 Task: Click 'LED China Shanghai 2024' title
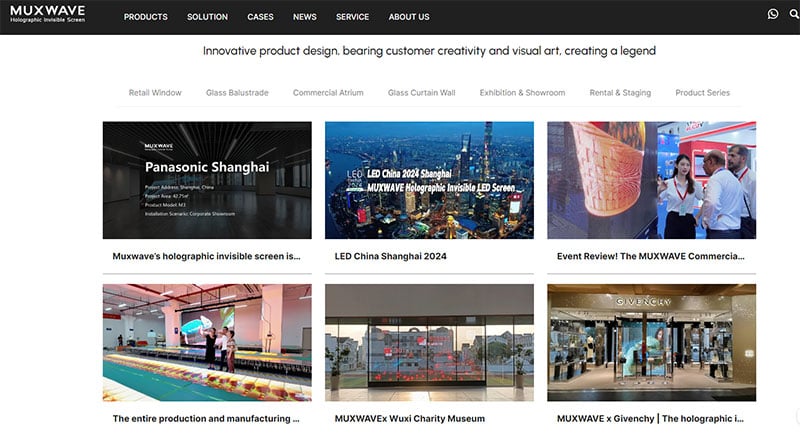(390, 257)
